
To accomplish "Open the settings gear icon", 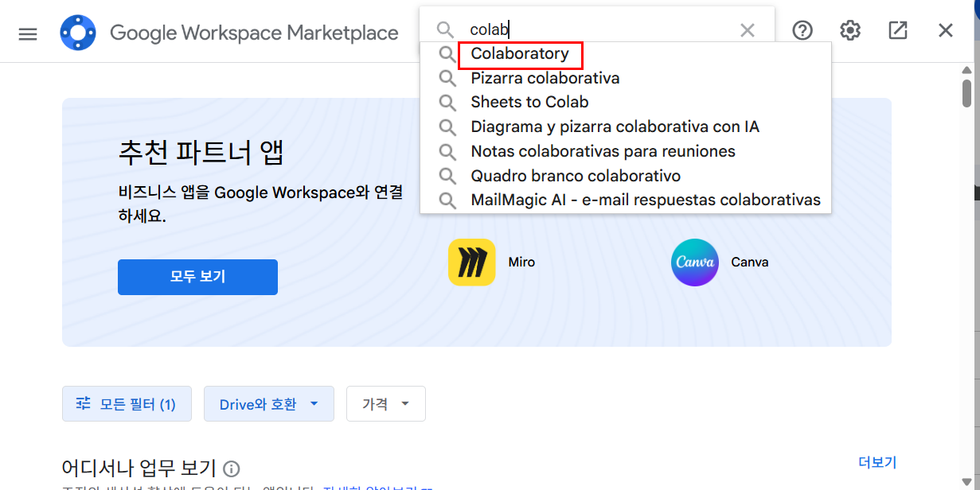I will [850, 30].
